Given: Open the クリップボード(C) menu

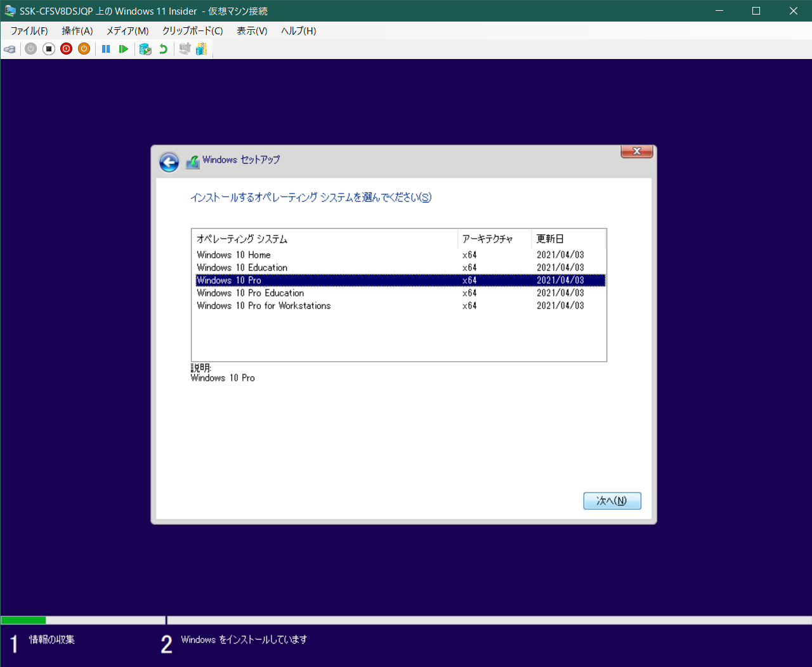Looking at the screenshot, I should [x=193, y=30].
